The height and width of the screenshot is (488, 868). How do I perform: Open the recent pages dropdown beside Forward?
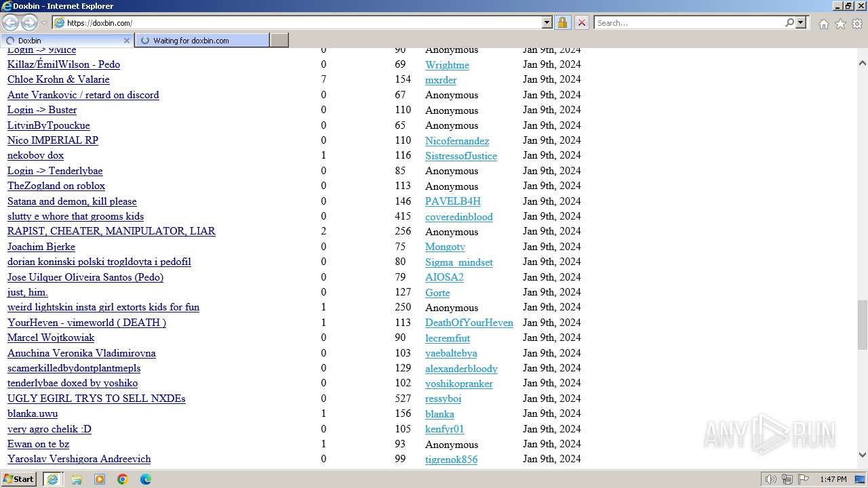click(45, 23)
